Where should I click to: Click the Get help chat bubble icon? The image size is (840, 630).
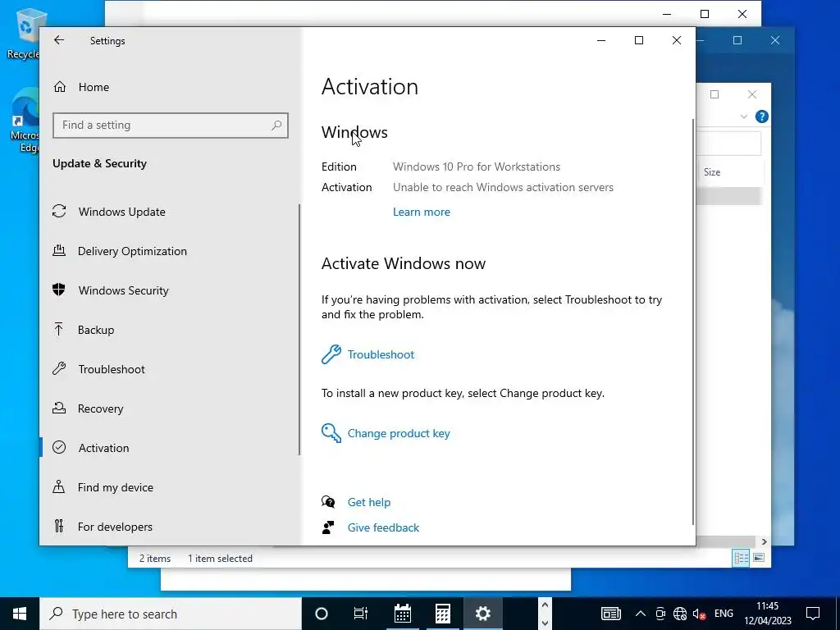tap(328, 502)
